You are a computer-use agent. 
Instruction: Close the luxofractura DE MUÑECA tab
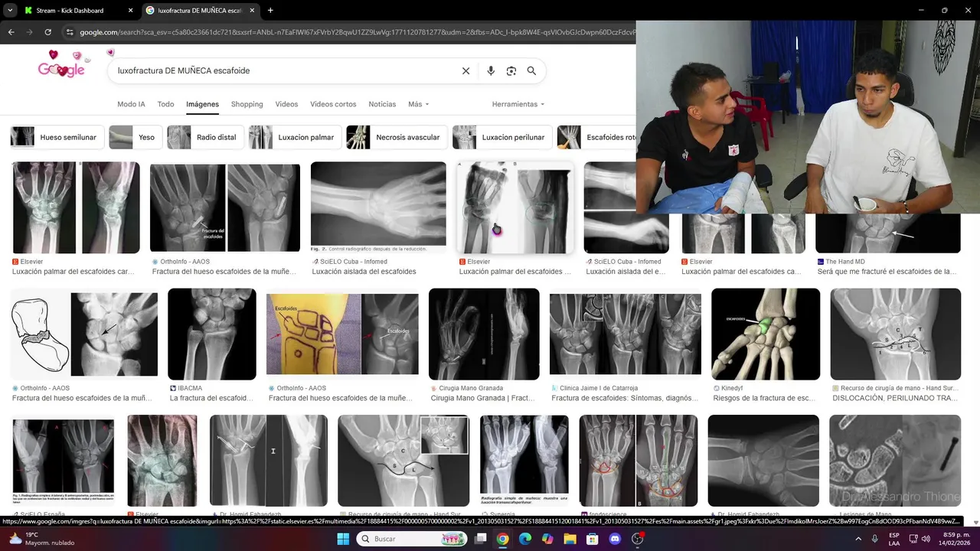252,11
